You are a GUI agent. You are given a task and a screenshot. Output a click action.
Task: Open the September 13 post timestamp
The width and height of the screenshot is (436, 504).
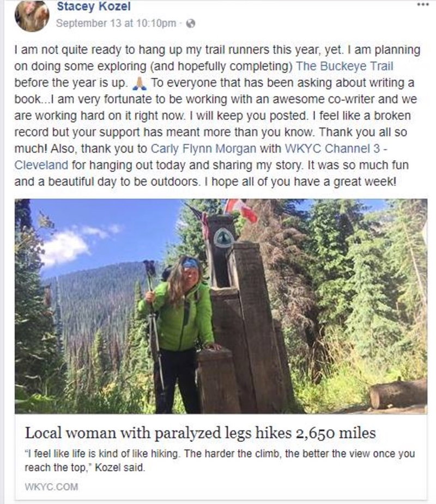pos(116,23)
